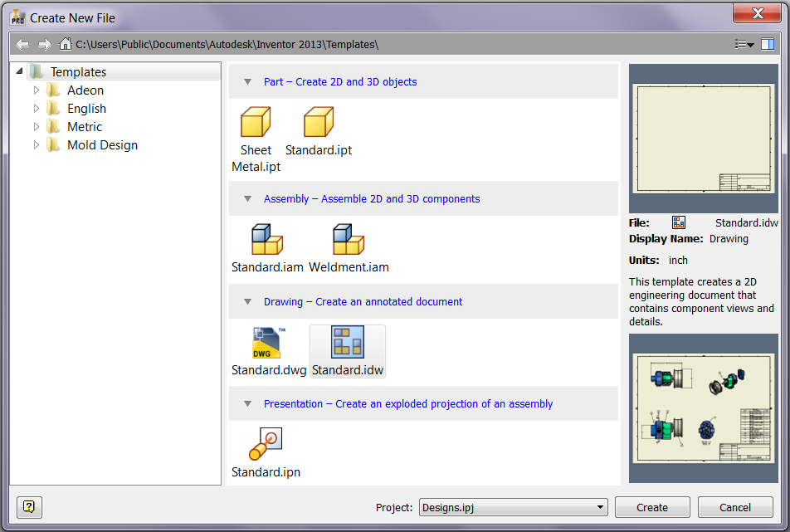This screenshot has width=790, height=532.
Task: Click the Create button
Action: click(x=652, y=507)
